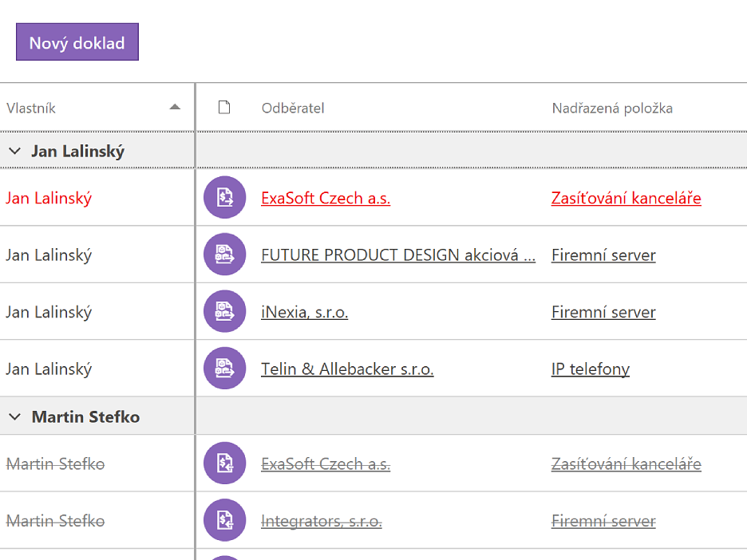Open Integrators, s.r.o. link

[322, 521]
